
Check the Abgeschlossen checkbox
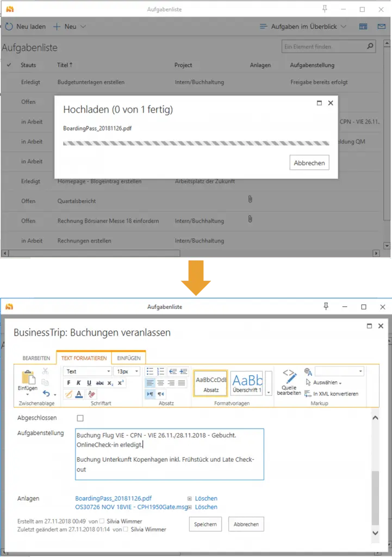(80, 418)
